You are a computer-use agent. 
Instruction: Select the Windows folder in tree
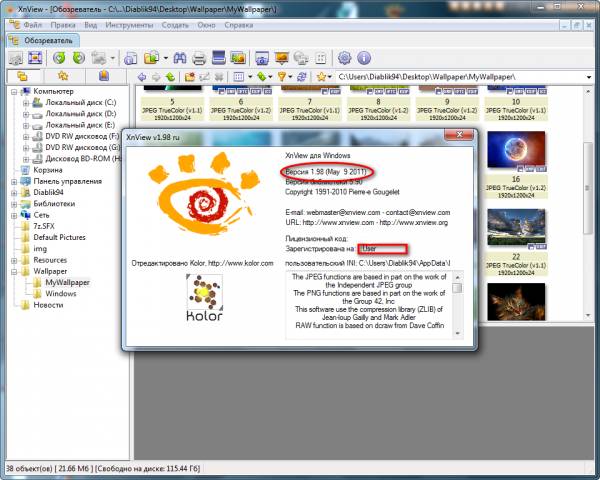pyautogui.click(x=61, y=294)
